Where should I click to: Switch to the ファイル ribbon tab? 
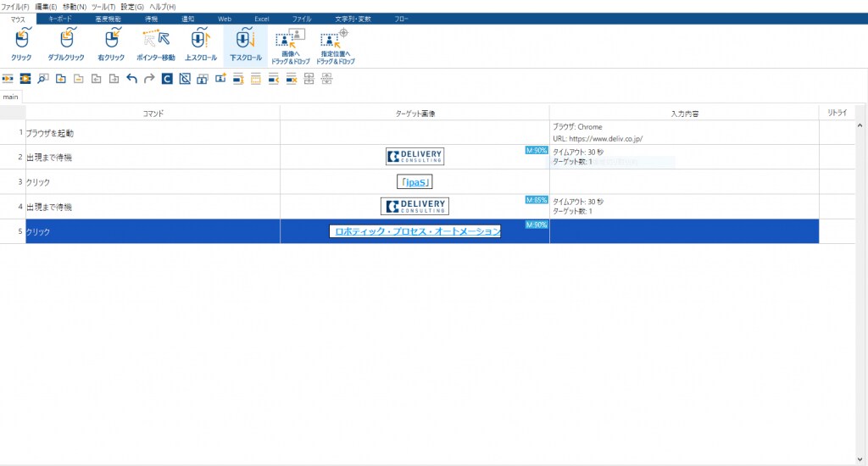302,19
